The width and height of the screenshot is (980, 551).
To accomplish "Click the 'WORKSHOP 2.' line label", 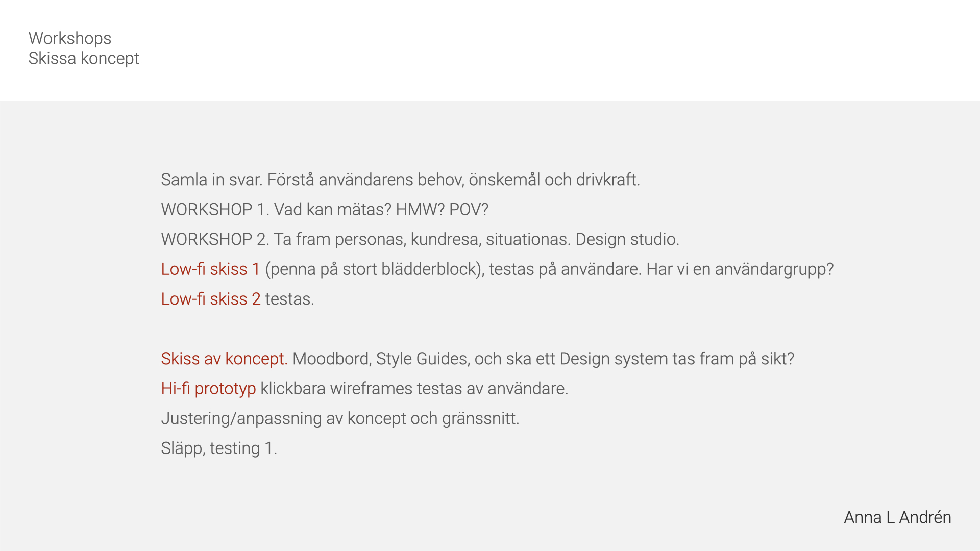I will coord(215,239).
